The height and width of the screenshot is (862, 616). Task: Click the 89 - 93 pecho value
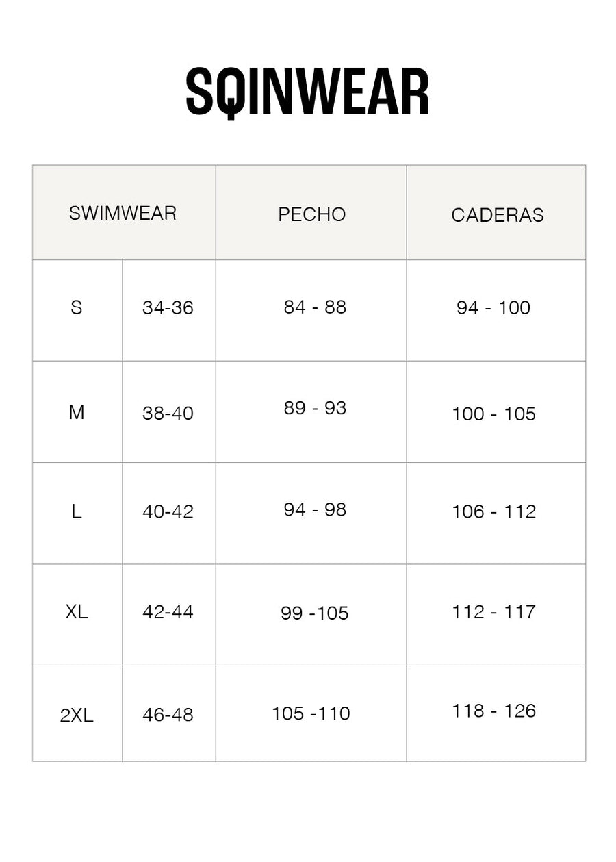(315, 408)
